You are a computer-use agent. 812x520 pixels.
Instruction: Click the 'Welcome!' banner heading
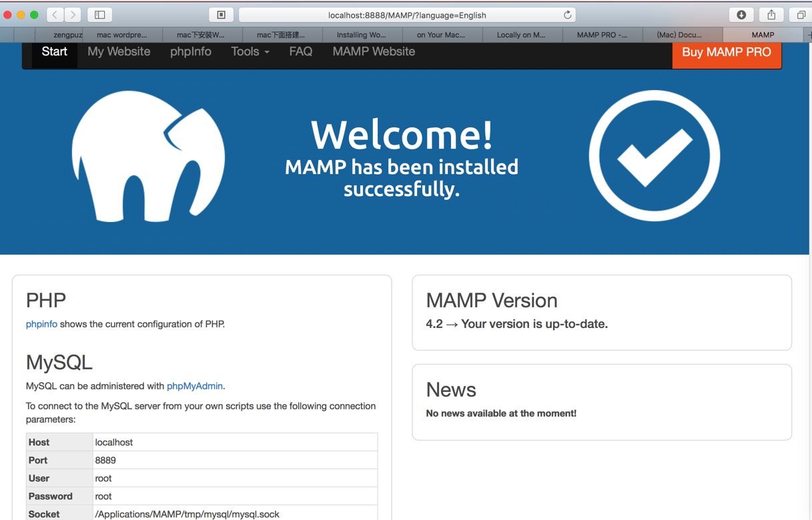pyautogui.click(x=402, y=135)
